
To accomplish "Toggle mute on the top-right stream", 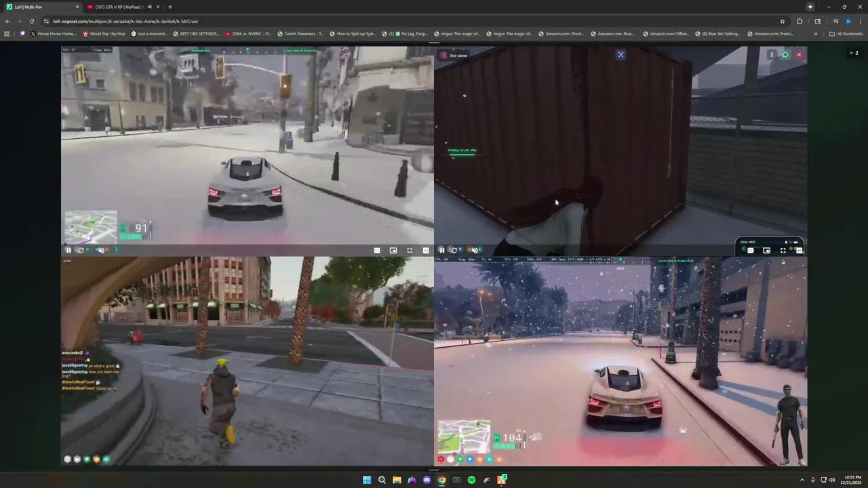I will point(474,250).
